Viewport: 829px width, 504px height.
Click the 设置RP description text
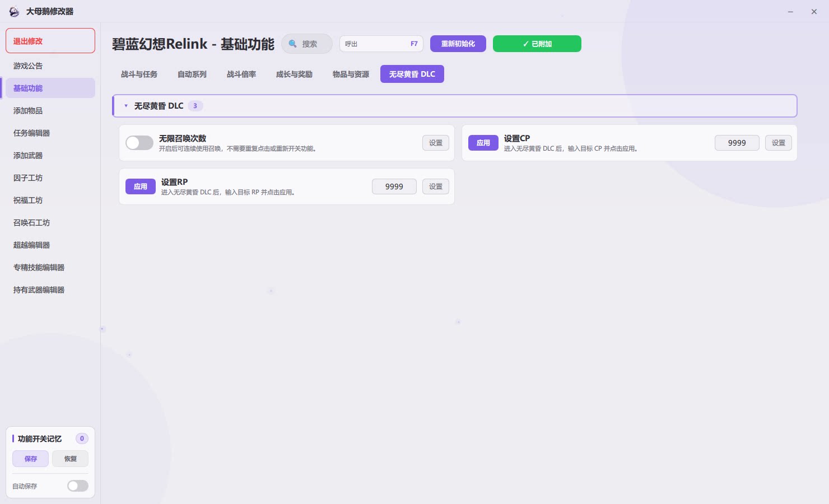(228, 192)
